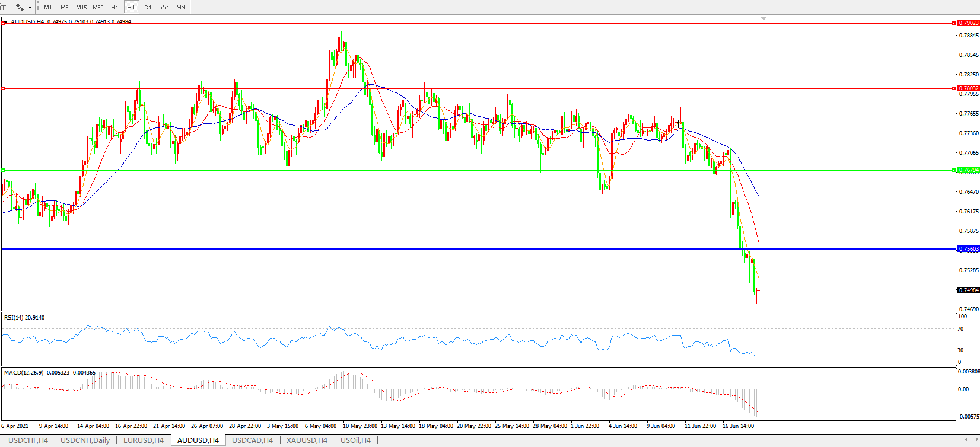This screenshot has width=980, height=447.
Task: Switch to the XAUUSD,H4 chart tab
Action: click(x=307, y=440)
